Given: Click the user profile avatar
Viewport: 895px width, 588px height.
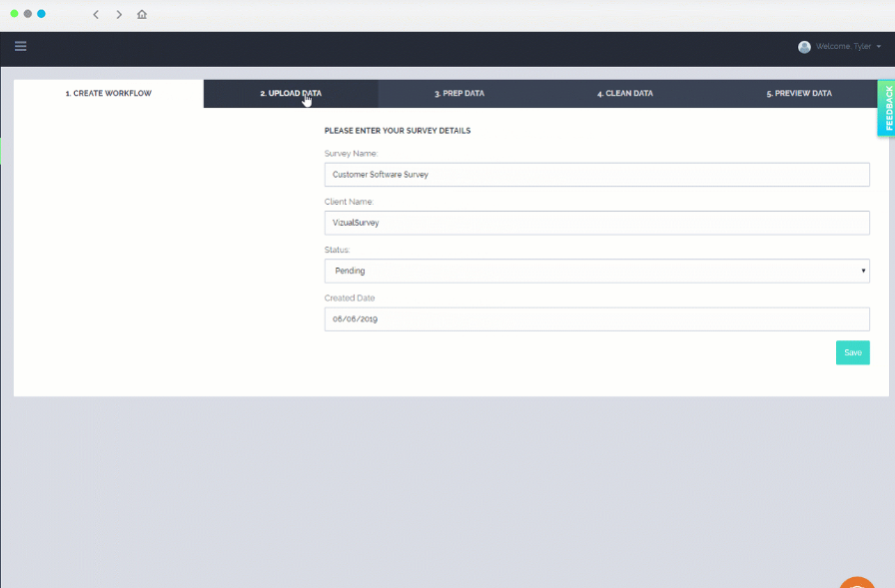Looking at the screenshot, I should tap(804, 46).
